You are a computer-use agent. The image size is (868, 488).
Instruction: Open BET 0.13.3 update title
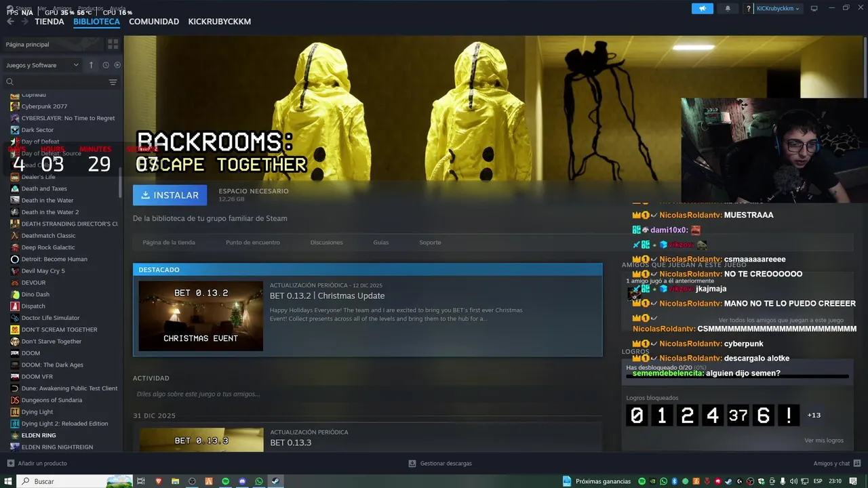[x=291, y=443]
